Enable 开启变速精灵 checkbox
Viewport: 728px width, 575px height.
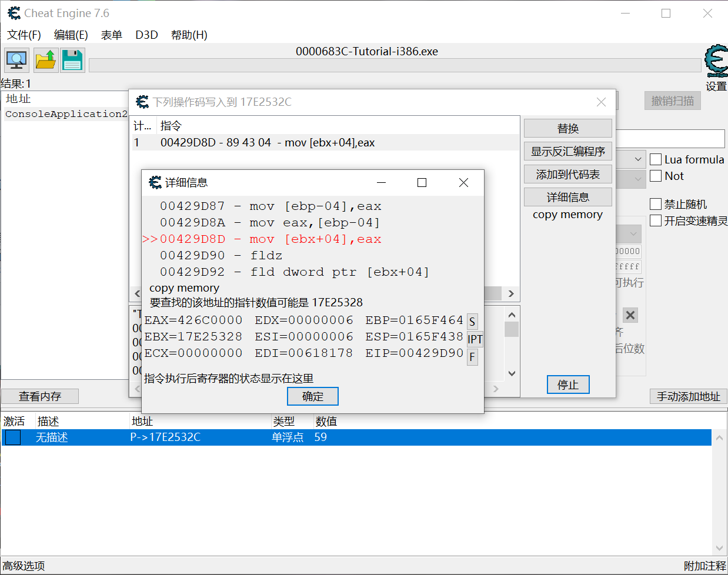(x=656, y=220)
